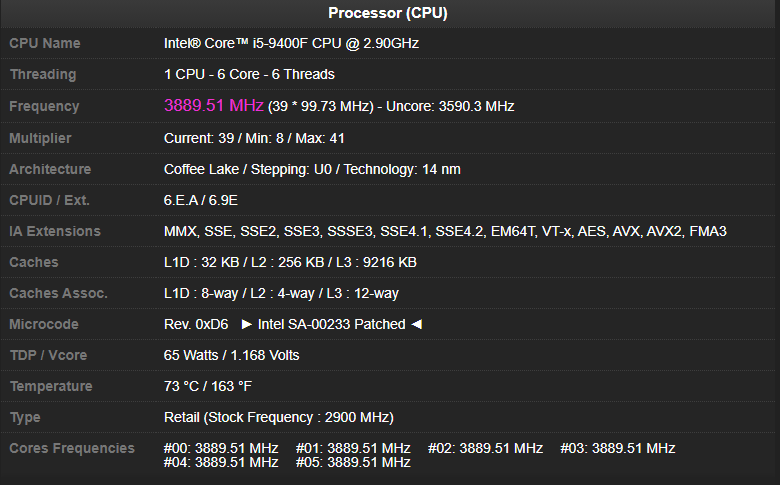This screenshot has height=485, width=780.
Task: Click the instruction extensions list starting with MMX
Action: 445,231
